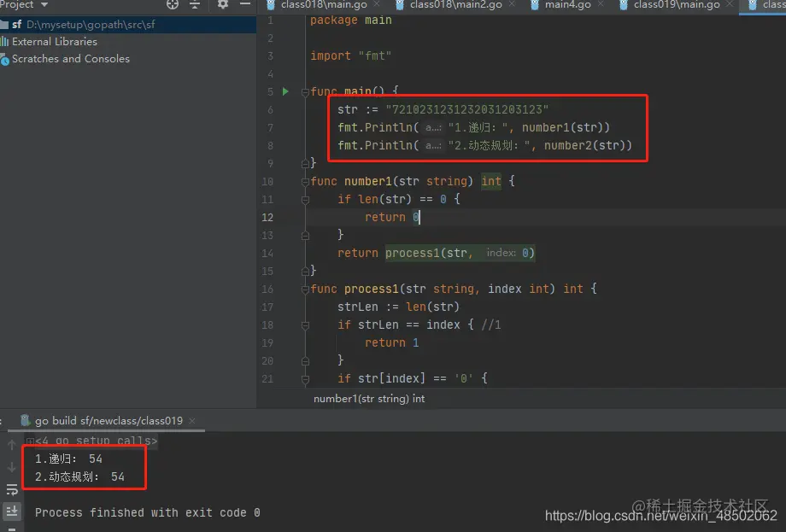The width and height of the screenshot is (786, 532).
Task: Toggle scroll to end in Run console
Action: [x=12, y=511]
